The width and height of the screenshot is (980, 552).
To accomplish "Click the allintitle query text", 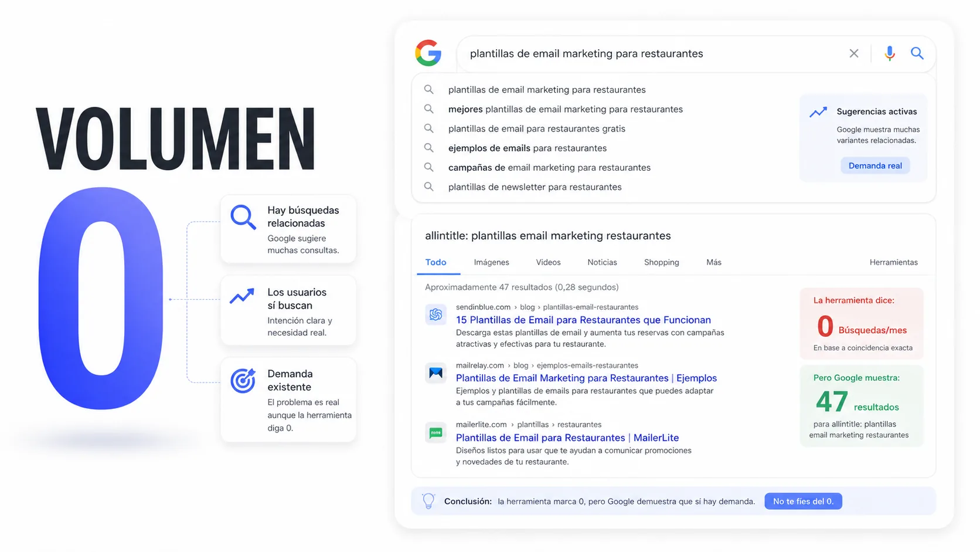I will pyautogui.click(x=548, y=236).
